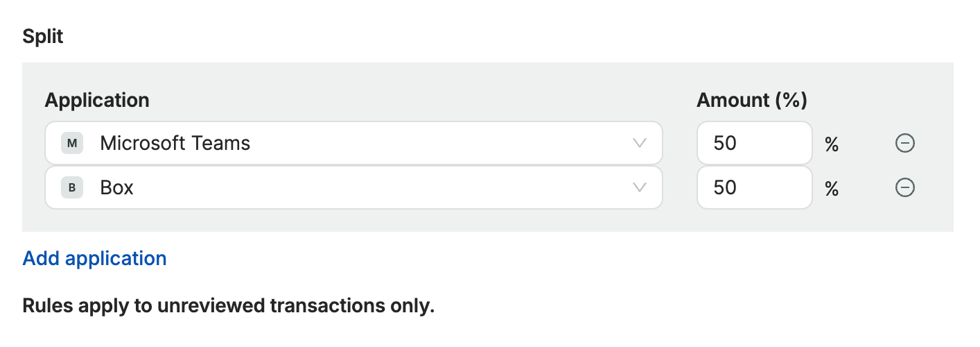The height and width of the screenshot is (347, 980).
Task: Click the percent sign beside Box amount
Action: (x=832, y=188)
